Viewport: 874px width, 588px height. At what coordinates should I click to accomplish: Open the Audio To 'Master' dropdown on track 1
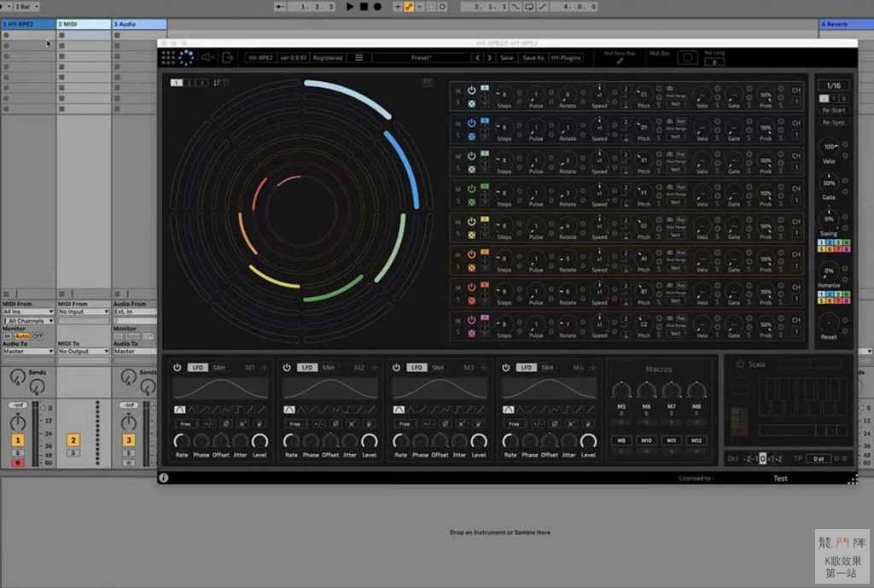tap(28, 351)
